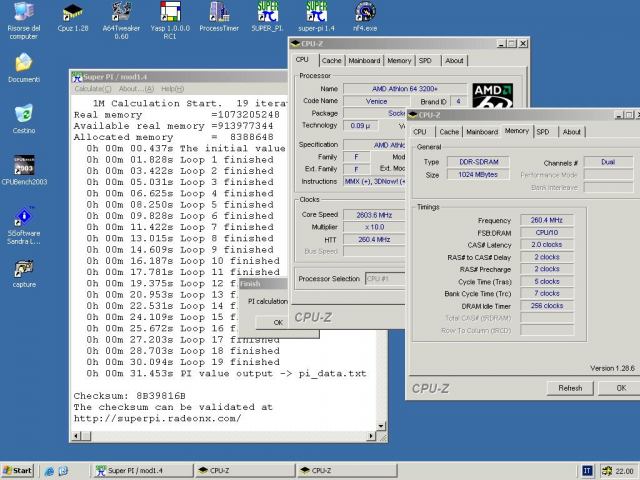Launch SUPER_PI desktop shortcut
Screen dimensions: 640x480
click(268, 17)
